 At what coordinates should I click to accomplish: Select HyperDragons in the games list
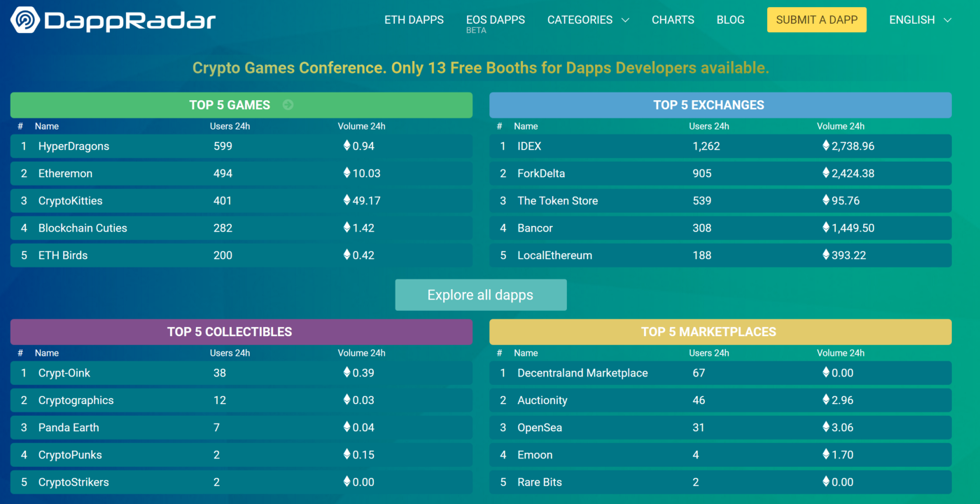[x=241, y=146]
